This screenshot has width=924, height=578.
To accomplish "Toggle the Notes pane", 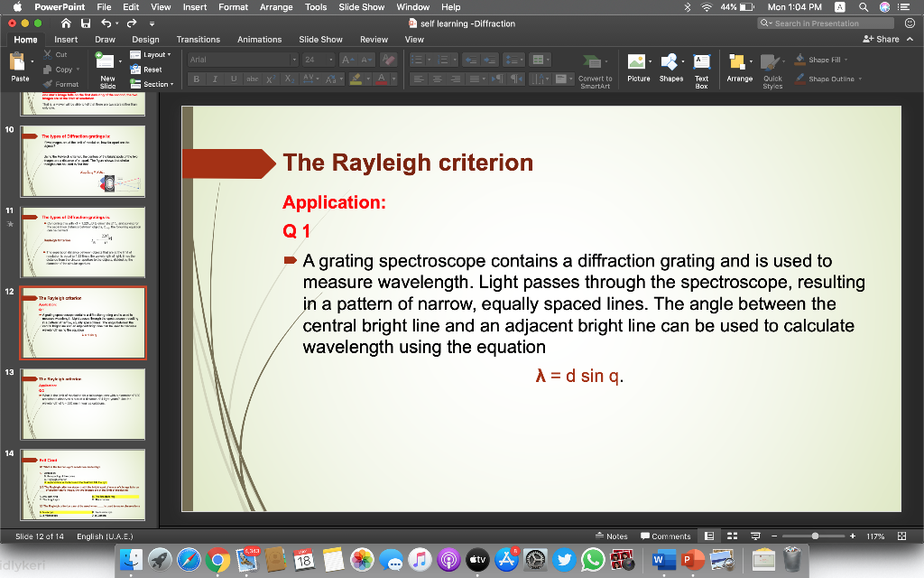I will tap(612, 536).
